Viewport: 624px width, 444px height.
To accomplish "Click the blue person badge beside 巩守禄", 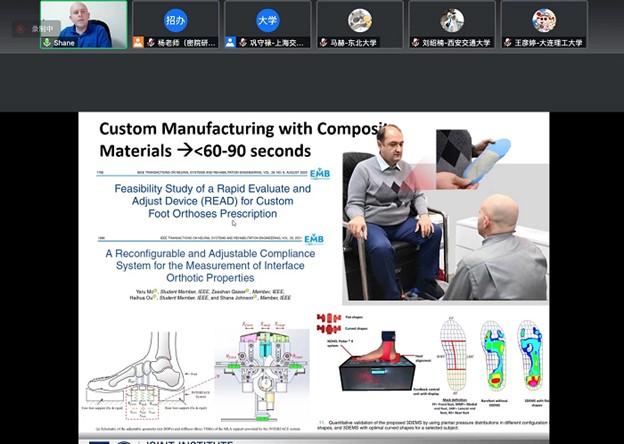I will (230, 42).
